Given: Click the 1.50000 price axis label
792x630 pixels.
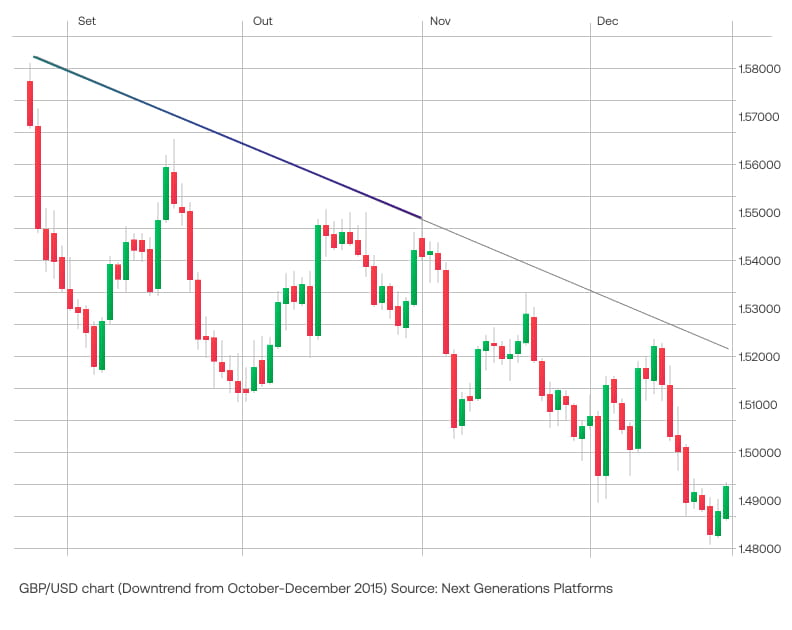Looking at the screenshot, I should coord(759,453).
